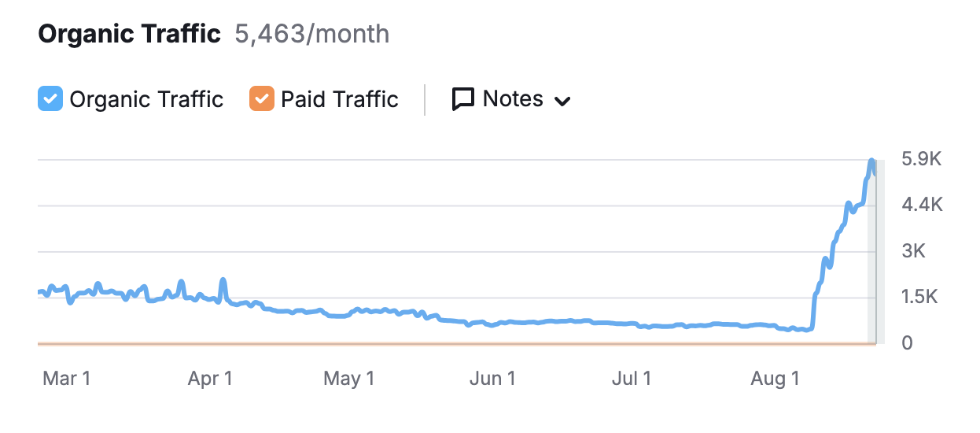
Task: Click the bold Organic Traffic heading
Action: [x=130, y=35]
